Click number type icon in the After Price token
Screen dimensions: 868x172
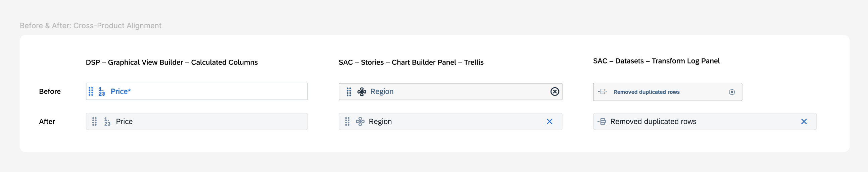[107, 121]
